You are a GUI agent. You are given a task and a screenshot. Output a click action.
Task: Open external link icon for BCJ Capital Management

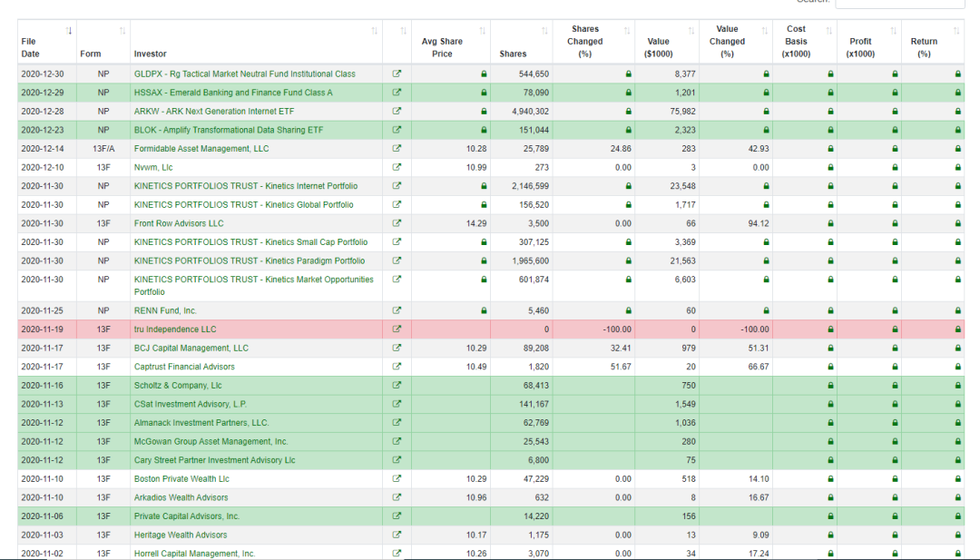point(397,349)
